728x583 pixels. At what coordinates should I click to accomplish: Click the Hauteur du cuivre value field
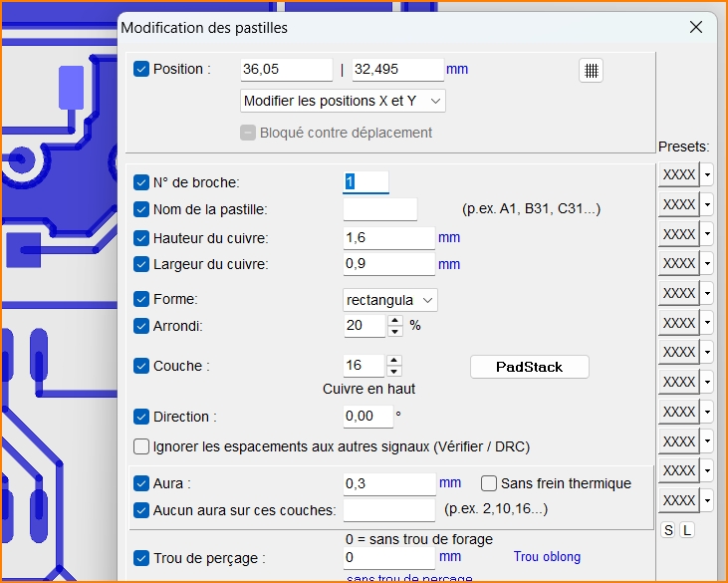[x=388, y=238]
